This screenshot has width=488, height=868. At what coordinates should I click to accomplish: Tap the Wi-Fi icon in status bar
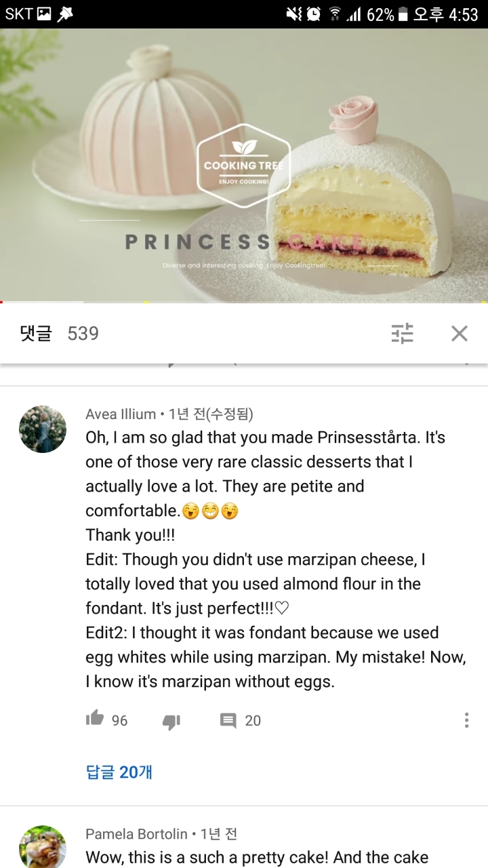click(x=334, y=14)
